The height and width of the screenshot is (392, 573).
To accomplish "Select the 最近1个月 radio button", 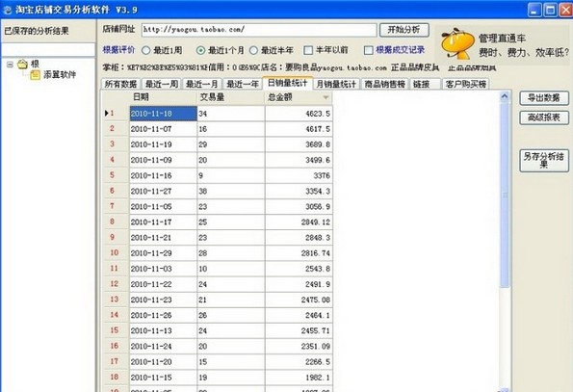I will pyautogui.click(x=200, y=50).
